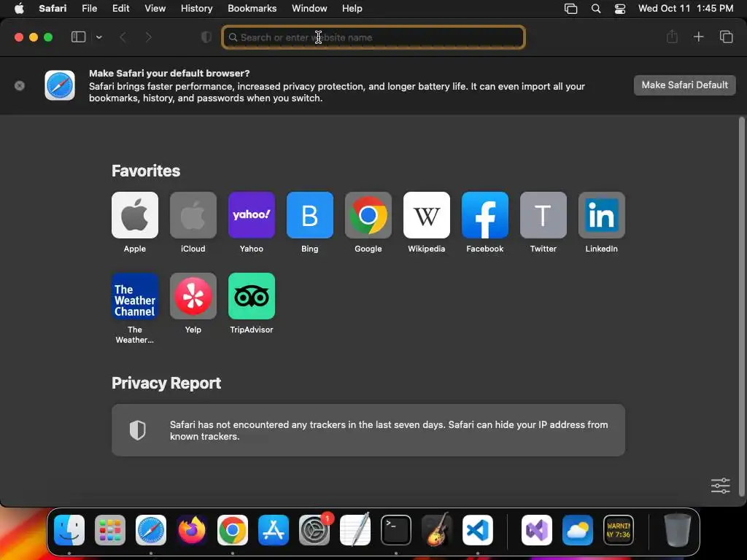Show the tab overview

726,36
